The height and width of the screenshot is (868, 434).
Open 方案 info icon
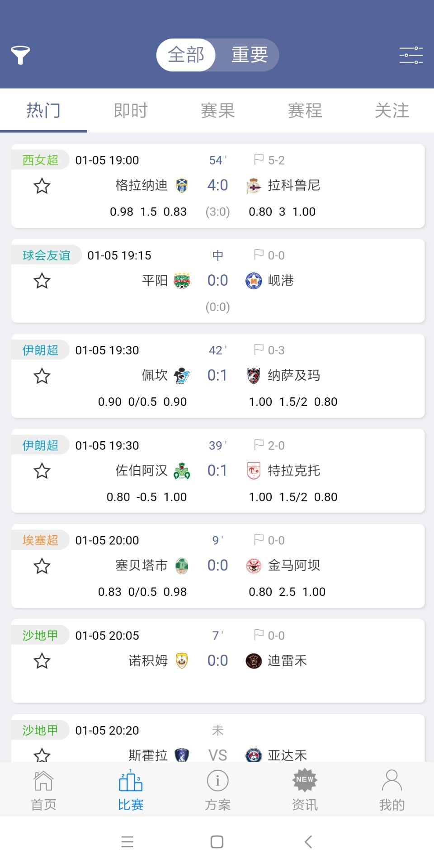217,781
